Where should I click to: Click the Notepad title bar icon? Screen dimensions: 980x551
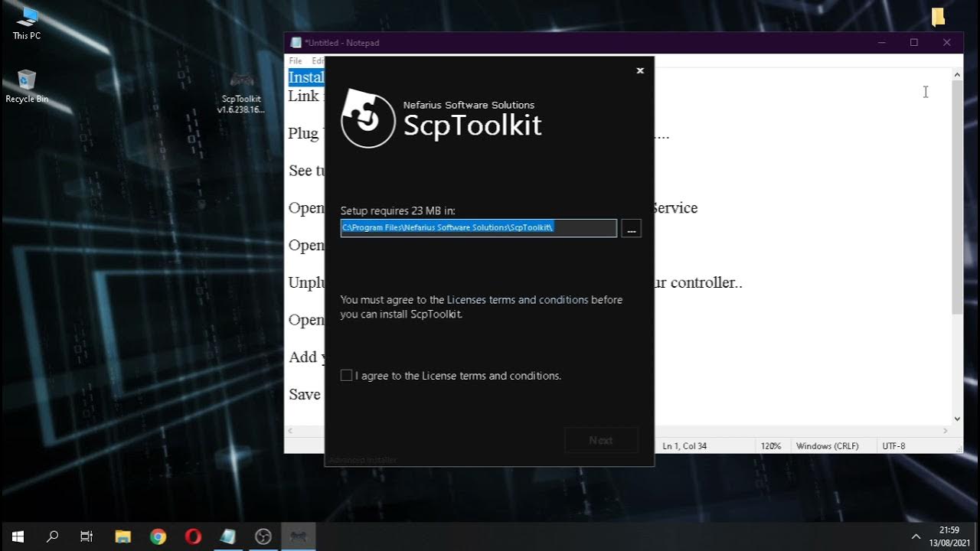296,43
